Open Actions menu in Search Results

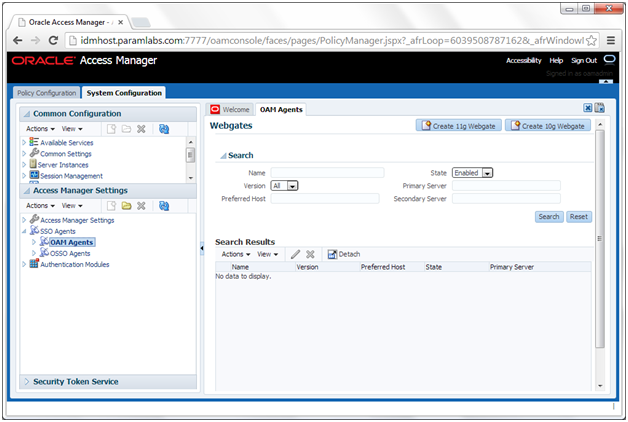click(236, 254)
